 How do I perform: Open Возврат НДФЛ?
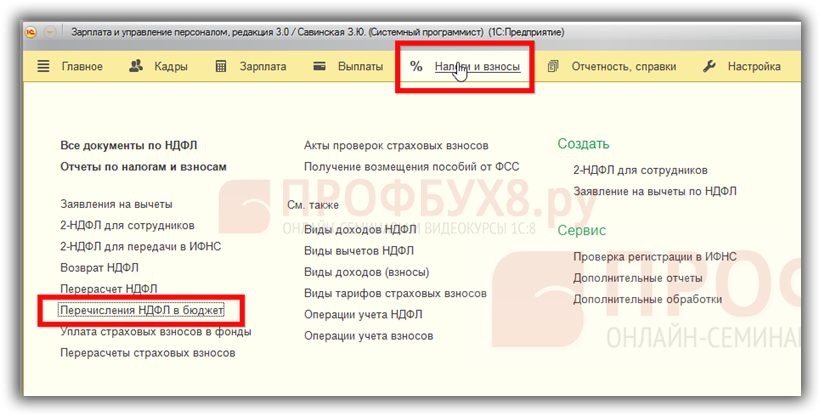pos(99,268)
